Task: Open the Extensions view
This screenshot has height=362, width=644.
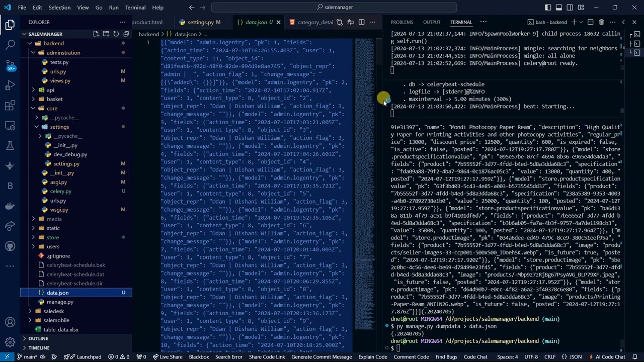Action: (x=10, y=106)
